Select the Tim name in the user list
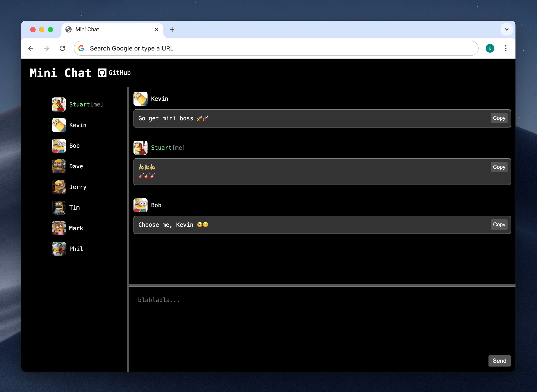This screenshot has width=537, height=392. coord(74,208)
